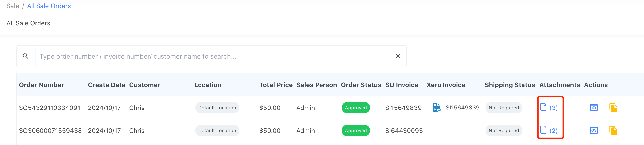Click Approved status of first order
This screenshot has height=145, width=644.
pyautogui.click(x=356, y=108)
